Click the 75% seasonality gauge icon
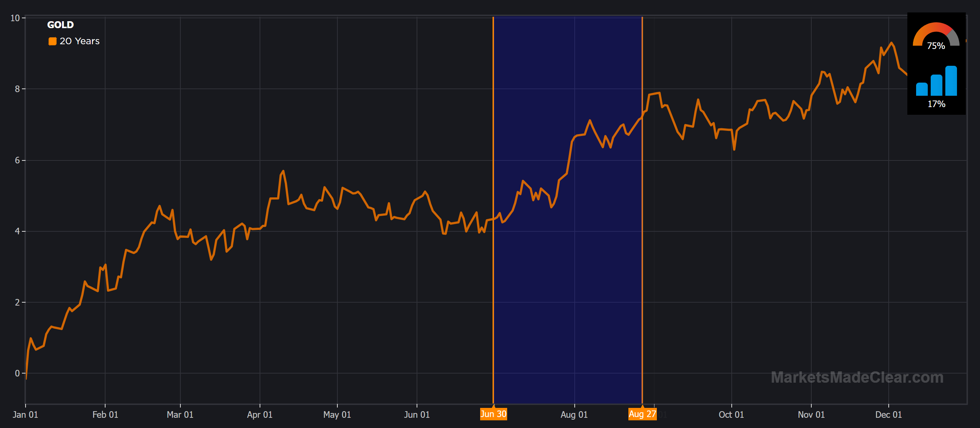Viewport: 980px width, 428px height. 936,36
